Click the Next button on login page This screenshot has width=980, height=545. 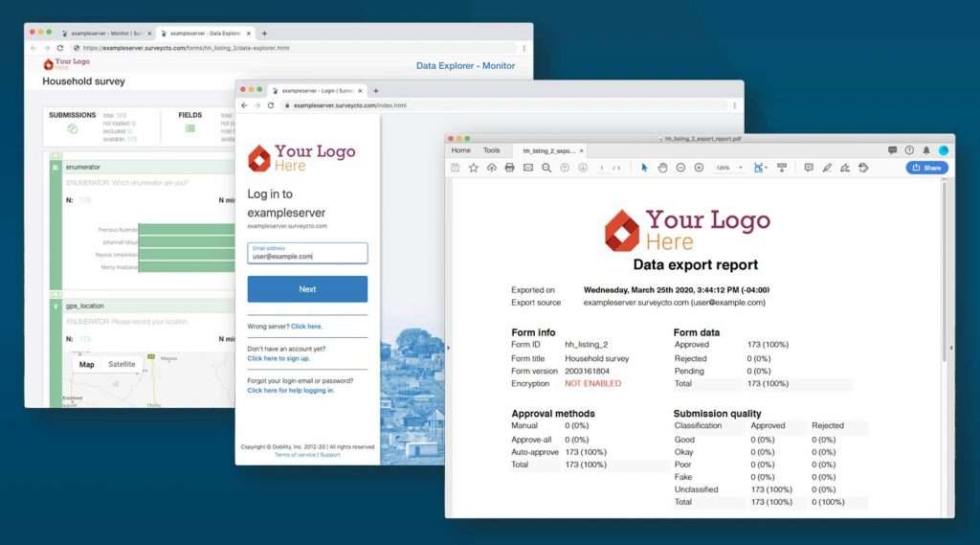click(x=307, y=289)
